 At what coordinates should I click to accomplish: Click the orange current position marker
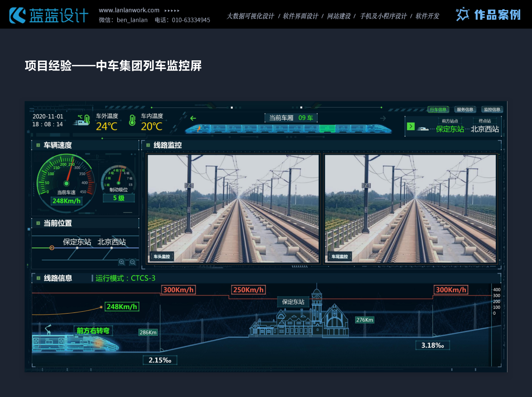tap(52, 248)
